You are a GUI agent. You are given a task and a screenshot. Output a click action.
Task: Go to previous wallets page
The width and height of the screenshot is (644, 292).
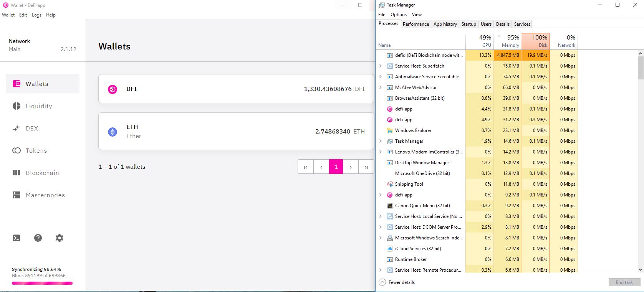click(321, 167)
